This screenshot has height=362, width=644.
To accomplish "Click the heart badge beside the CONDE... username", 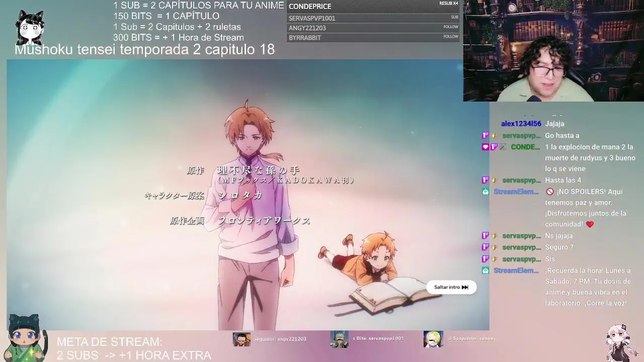I will coord(486,147).
